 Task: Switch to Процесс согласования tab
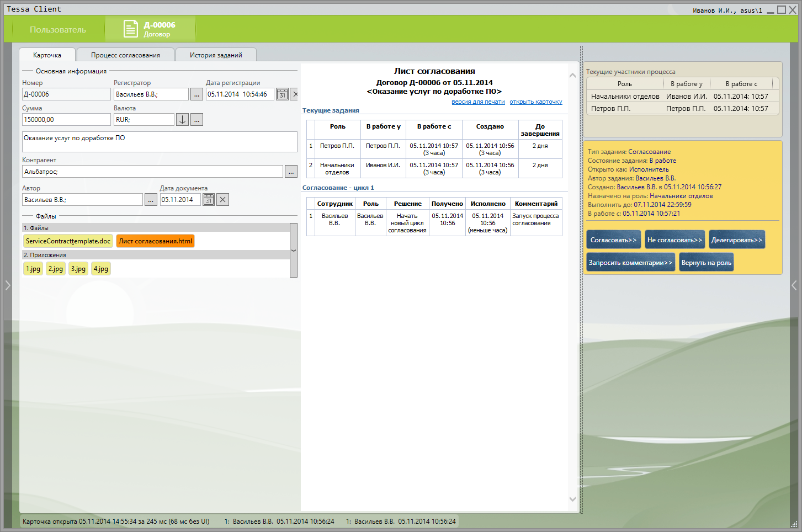click(125, 55)
